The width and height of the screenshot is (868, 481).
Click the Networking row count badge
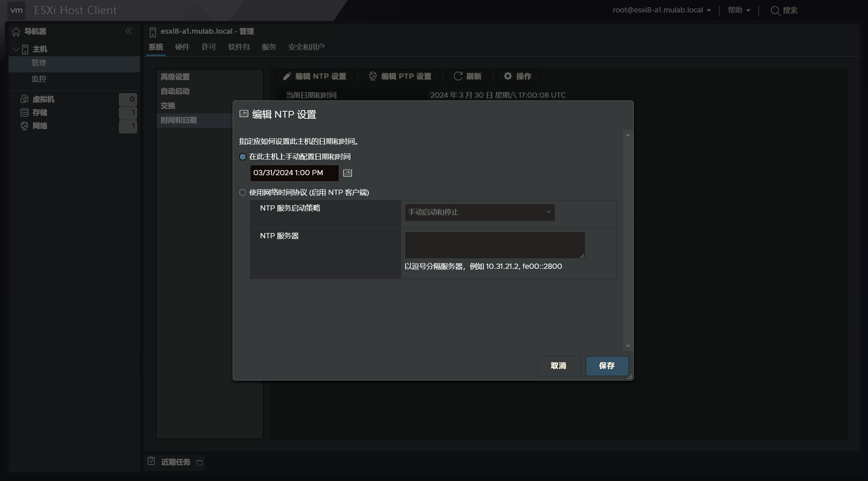[128, 127]
